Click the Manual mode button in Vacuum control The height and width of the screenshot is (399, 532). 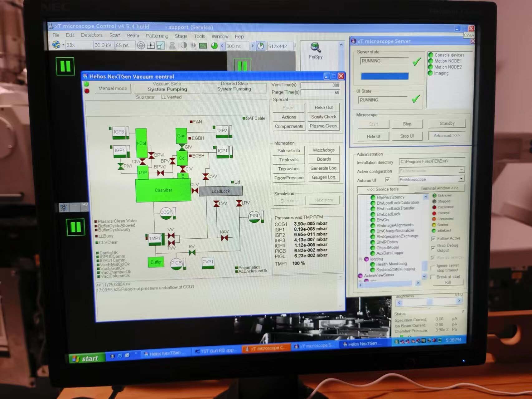113,89
